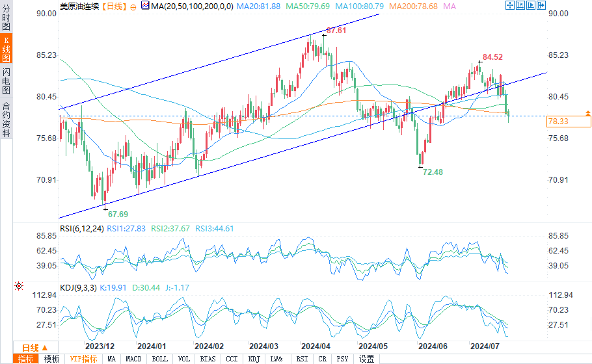Click the 【日线】 period label in title
The width and height of the screenshot is (592, 364).
pyautogui.click(x=114, y=6)
